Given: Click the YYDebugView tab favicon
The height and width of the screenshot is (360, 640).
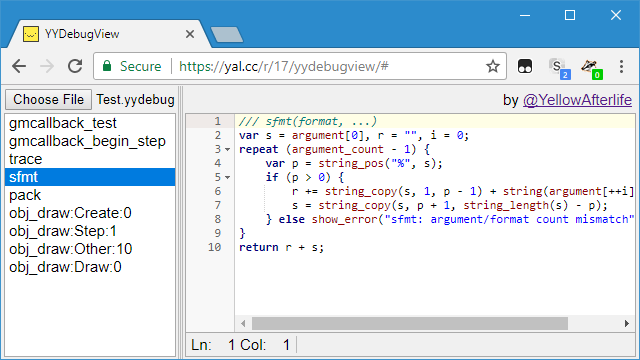Looking at the screenshot, I should click(x=31, y=34).
